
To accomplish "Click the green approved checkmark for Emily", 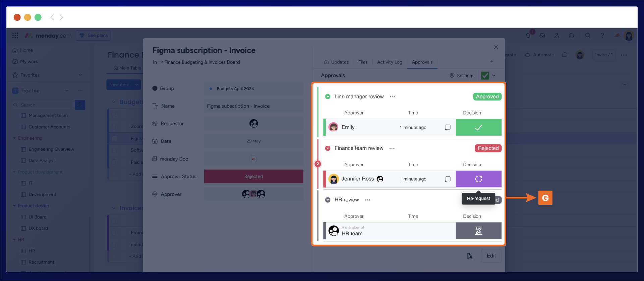I will point(478,127).
